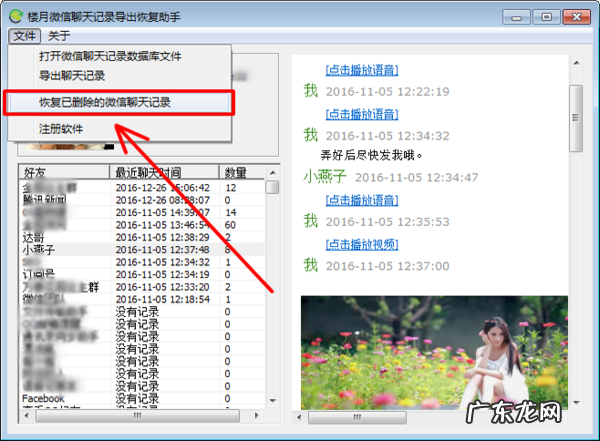Play voice message above 12:35:53 timestamp
This screenshot has height=441, width=600.
(362, 200)
